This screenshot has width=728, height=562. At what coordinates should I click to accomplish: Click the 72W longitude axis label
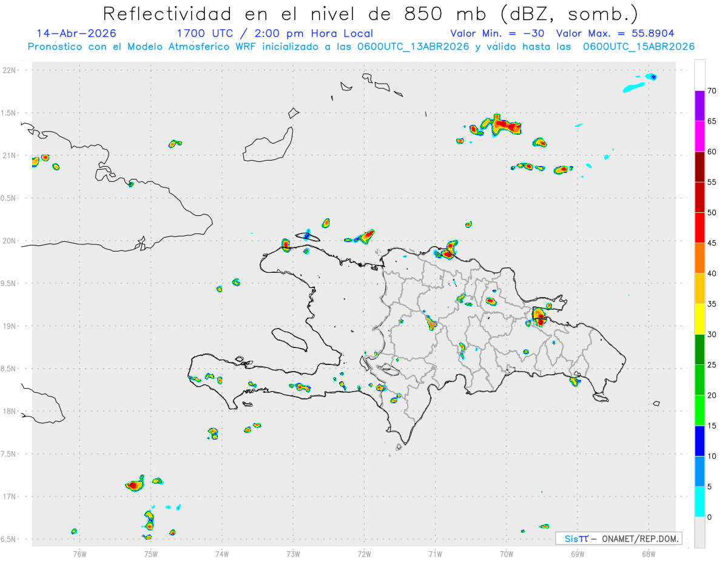tap(364, 554)
